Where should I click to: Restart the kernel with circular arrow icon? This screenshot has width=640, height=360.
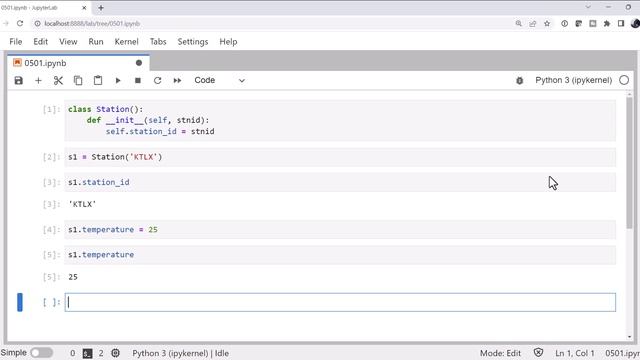click(x=158, y=80)
